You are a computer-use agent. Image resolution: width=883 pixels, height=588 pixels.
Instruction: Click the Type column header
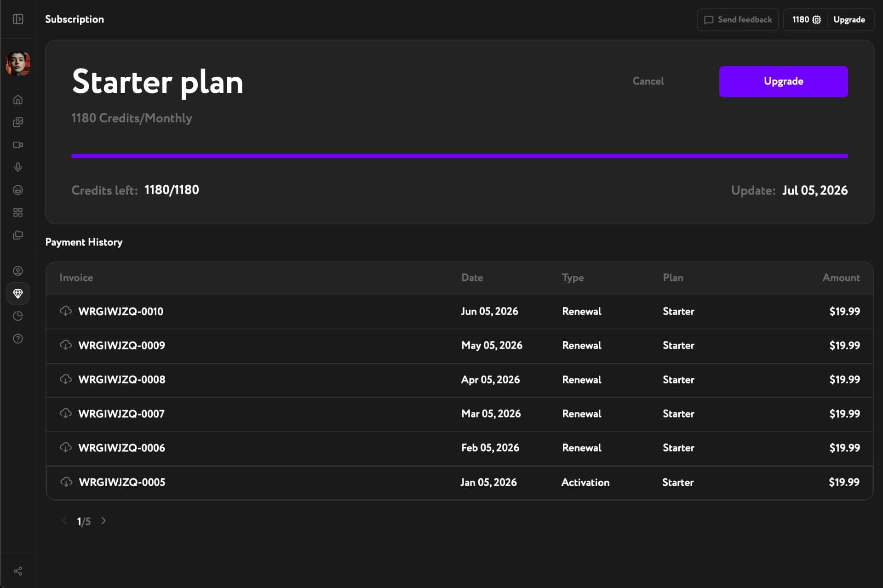click(573, 278)
